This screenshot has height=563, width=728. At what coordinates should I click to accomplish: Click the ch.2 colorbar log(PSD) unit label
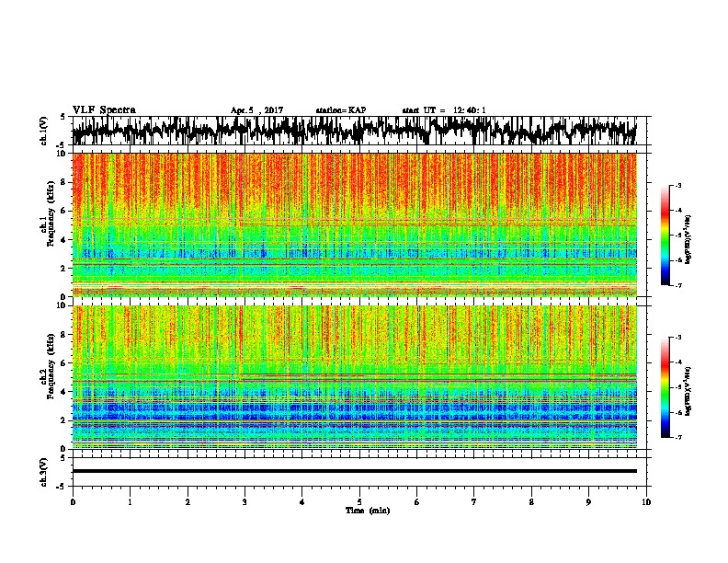pyautogui.click(x=688, y=391)
